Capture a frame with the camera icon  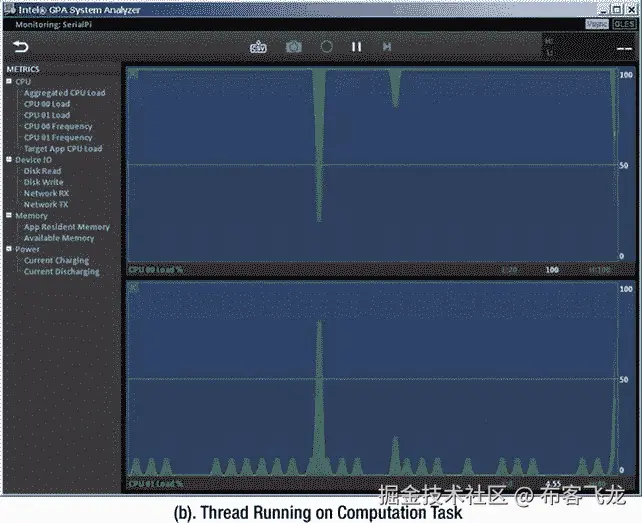coord(294,47)
